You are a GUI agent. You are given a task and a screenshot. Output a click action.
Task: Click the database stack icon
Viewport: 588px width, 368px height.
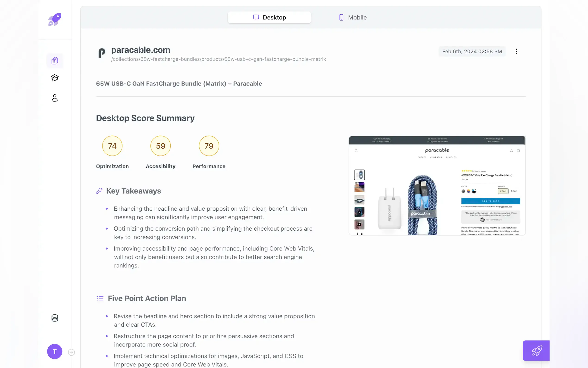point(55,318)
